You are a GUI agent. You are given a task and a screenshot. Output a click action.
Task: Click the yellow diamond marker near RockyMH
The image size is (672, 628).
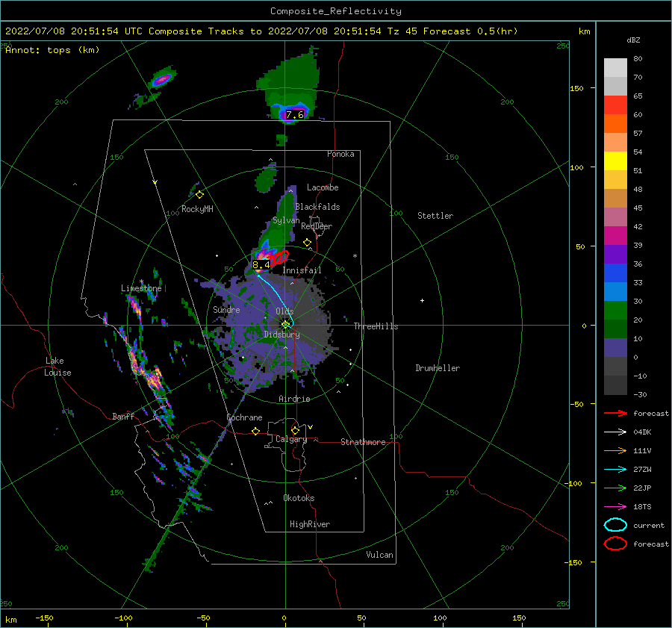point(199,195)
